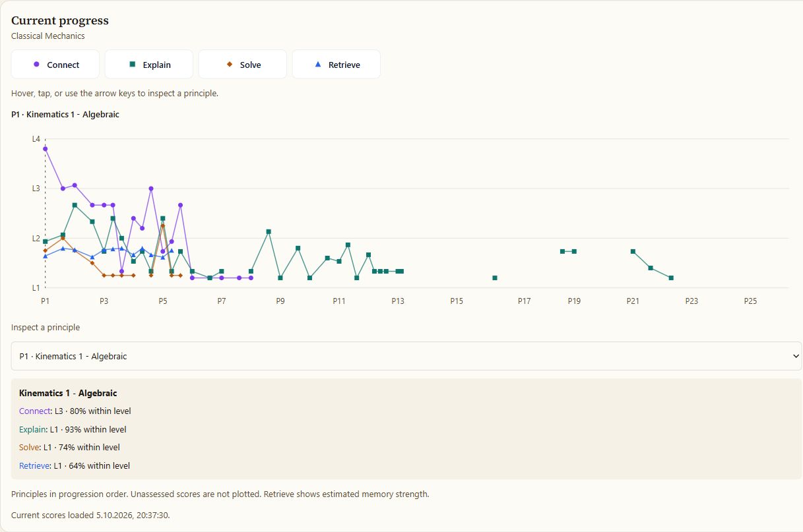Click the "Current scores loaded" timestamp line
The height and width of the screenshot is (532, 803).
click(x=90, y=515)
